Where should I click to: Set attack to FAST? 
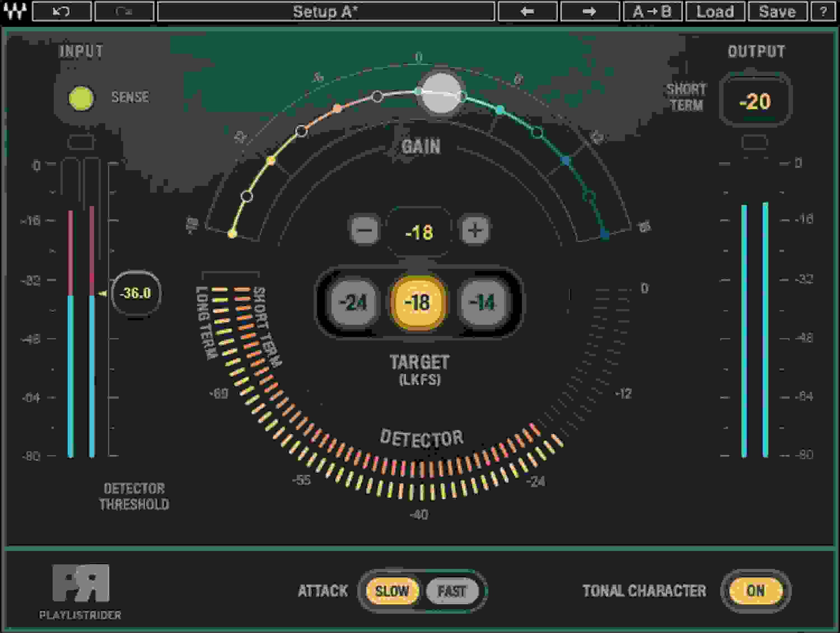(x=452, y=591)
